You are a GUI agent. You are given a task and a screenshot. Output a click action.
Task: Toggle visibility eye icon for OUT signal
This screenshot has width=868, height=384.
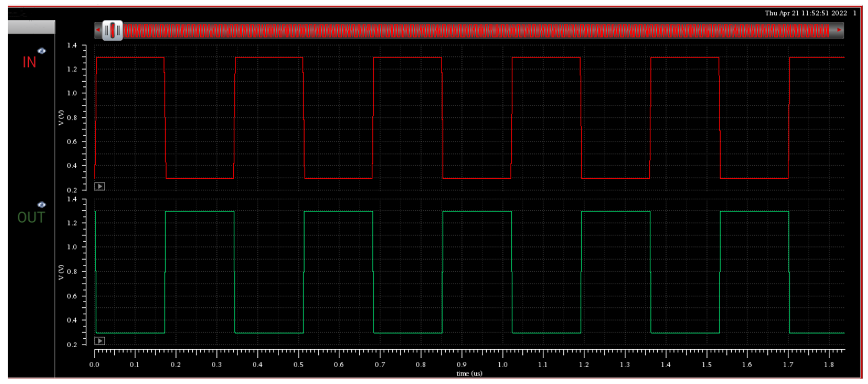click(41, 205)
